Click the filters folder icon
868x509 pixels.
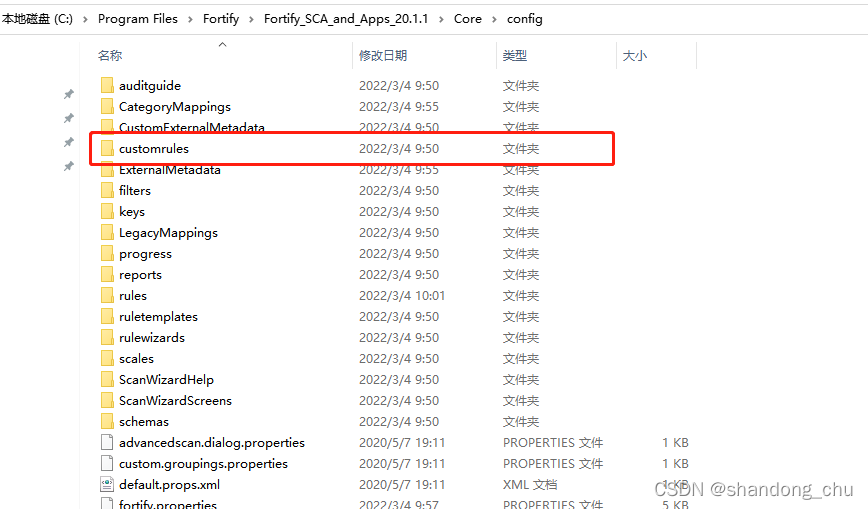coord(107,191)
